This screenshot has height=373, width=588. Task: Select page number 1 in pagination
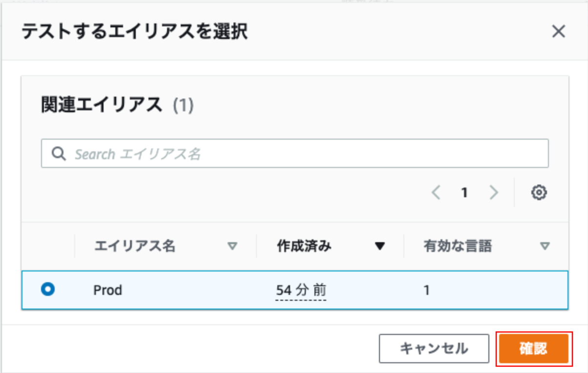[x=464, y=193]
